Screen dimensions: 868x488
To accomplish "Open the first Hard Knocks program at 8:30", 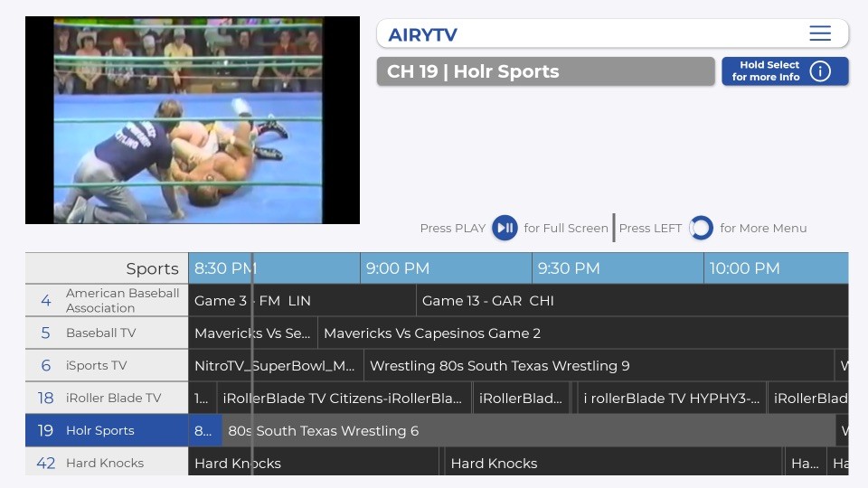I will point(314,462).
